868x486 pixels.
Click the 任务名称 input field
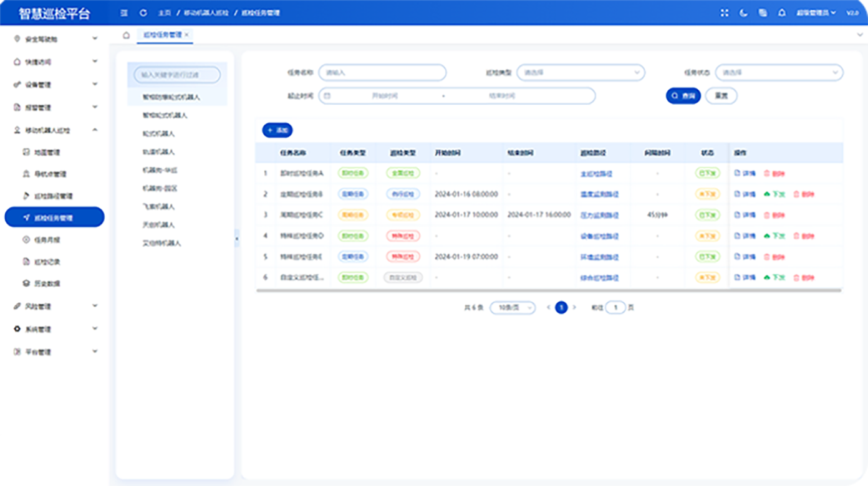pyautogui.click(x=382, y=73)
